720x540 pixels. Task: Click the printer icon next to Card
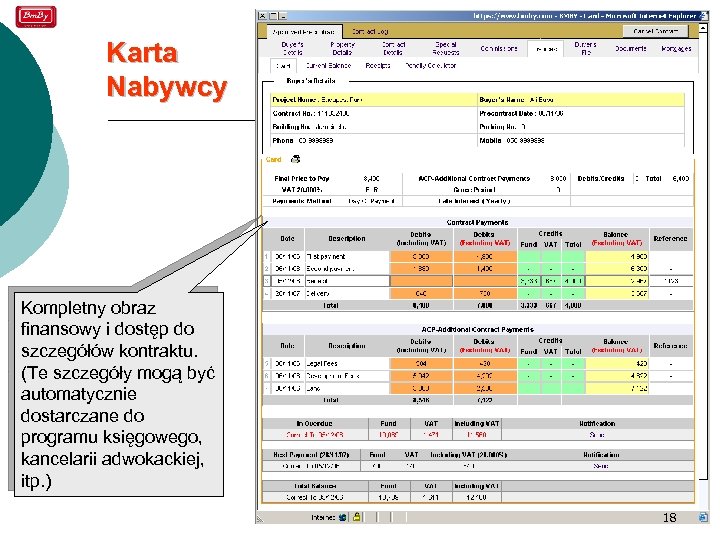pos(295,159)
